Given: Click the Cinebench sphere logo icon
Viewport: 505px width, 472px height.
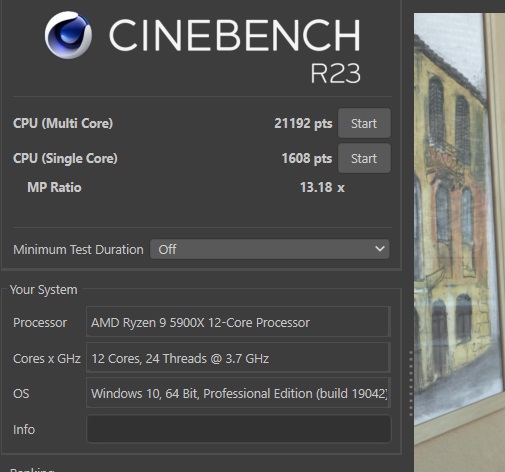Looking at the screenshot, I should (68, 35).
